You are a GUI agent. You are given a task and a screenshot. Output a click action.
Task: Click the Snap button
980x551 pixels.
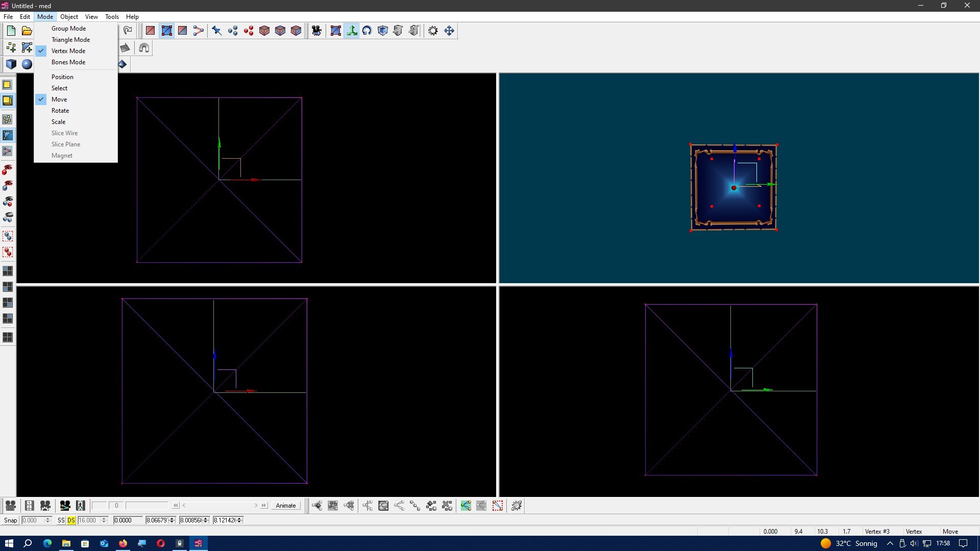[x=10, y=520]
